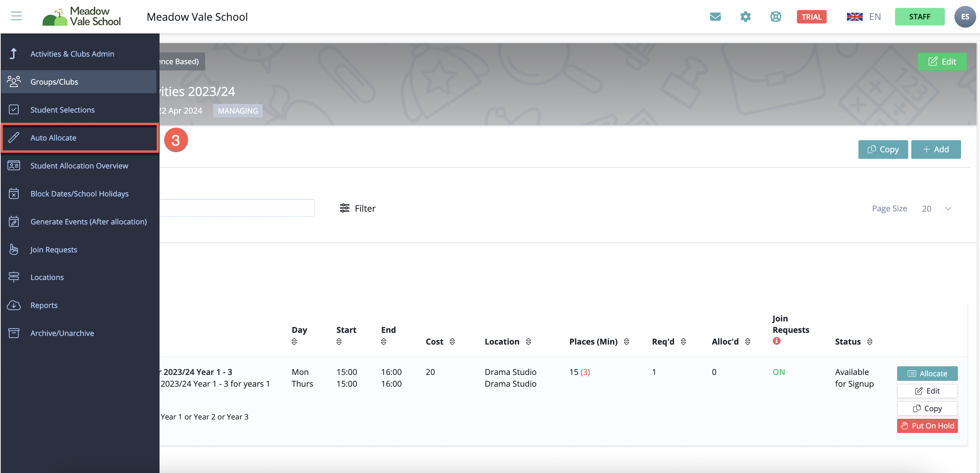Sort by the Location column
This screenshot has height=473, width=980.
click(528, 341)
